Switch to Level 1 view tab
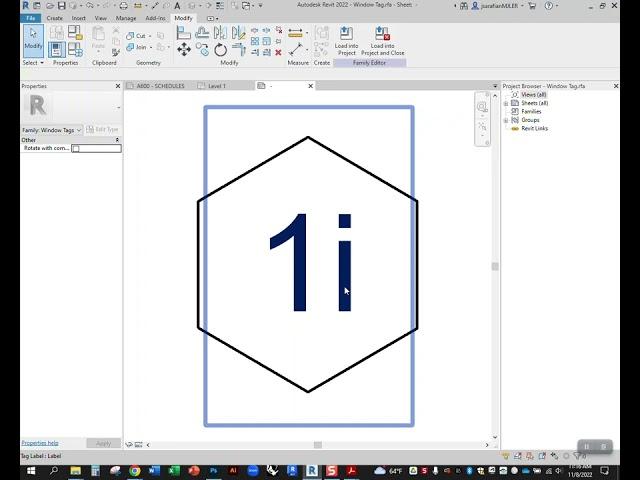 pyautogui.click(x=216, y=86)
